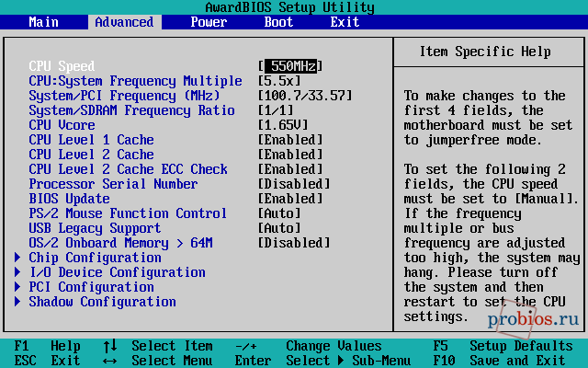Click the F5 Setup Defaults hint
Viewport: 588px width, 368px height.
tap(503, 346)
